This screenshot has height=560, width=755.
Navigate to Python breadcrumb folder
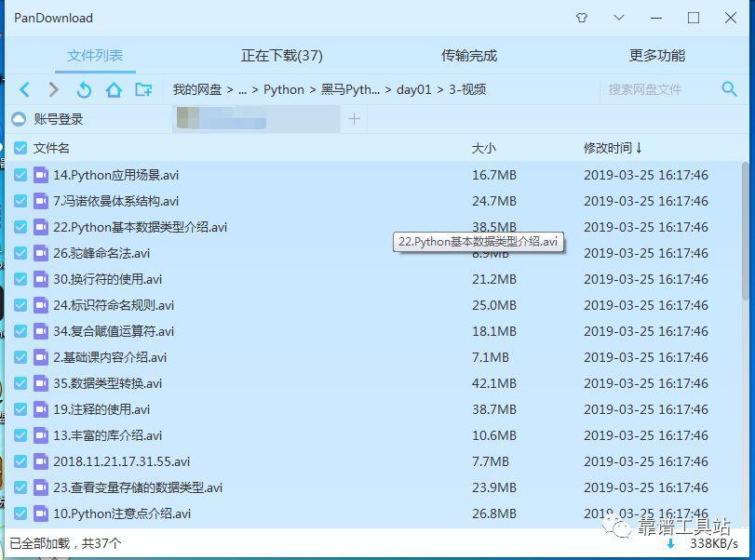284,89
